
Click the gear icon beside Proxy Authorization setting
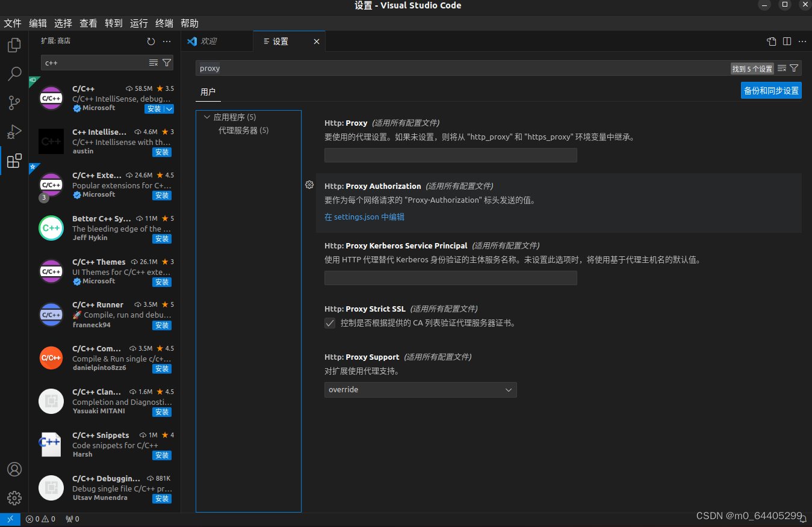click(x=309, y=185)
